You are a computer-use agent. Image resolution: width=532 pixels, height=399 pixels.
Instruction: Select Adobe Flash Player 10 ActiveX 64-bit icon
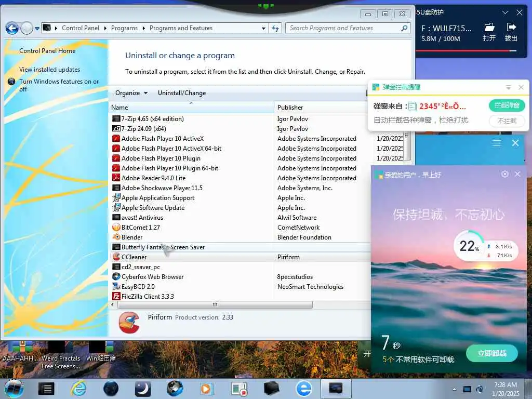pyautogui.click(x=116, y=148)
